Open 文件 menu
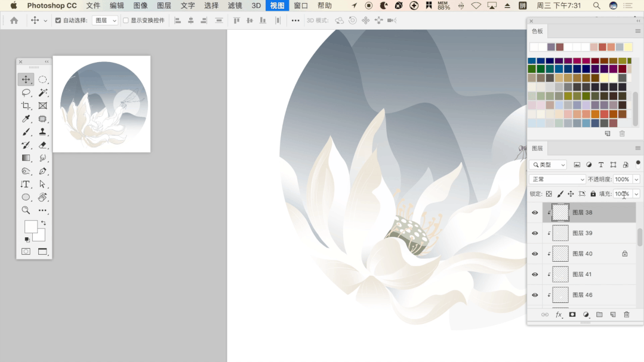The width and height of the screenshot is (644, 362). pyautogui.click(x=93, y=5)
